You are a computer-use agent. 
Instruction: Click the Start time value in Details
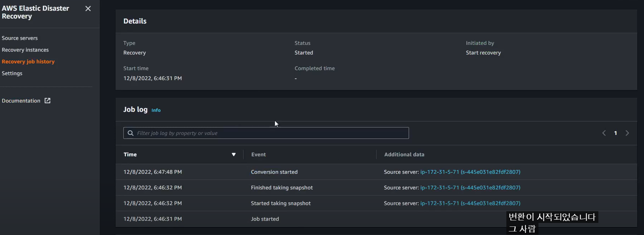(x=153, y=78)
